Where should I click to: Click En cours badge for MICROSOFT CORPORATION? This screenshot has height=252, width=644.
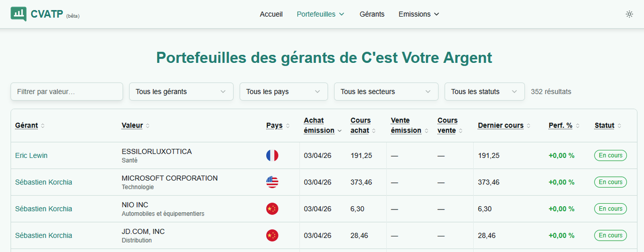tap(610, 182)
